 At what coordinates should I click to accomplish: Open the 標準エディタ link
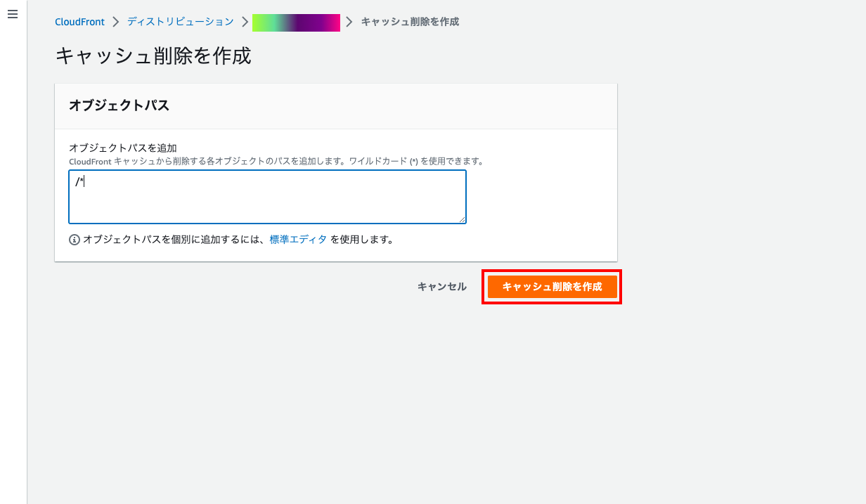298,239
